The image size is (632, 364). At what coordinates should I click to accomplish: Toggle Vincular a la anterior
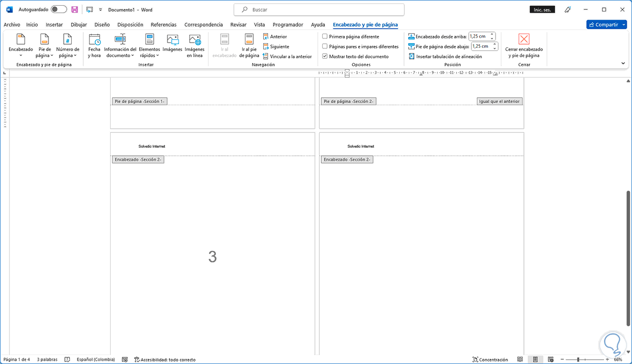click(x=288, y=56)
